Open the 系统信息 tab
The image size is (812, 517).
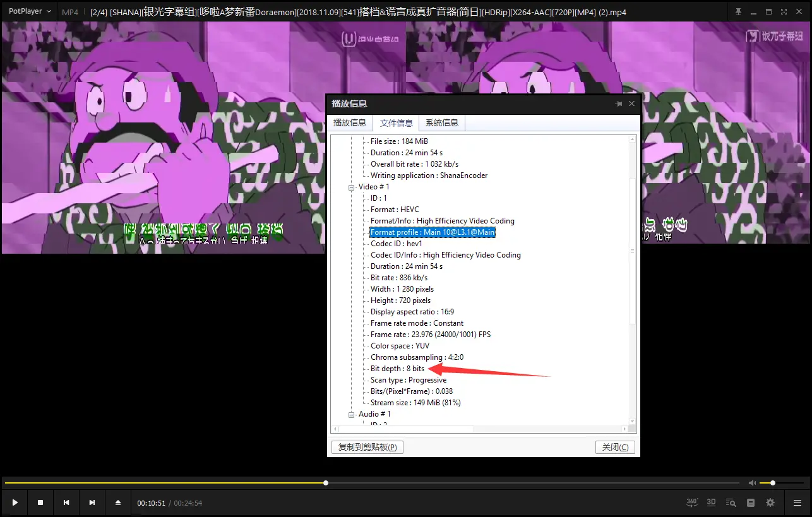click(442, 122)
